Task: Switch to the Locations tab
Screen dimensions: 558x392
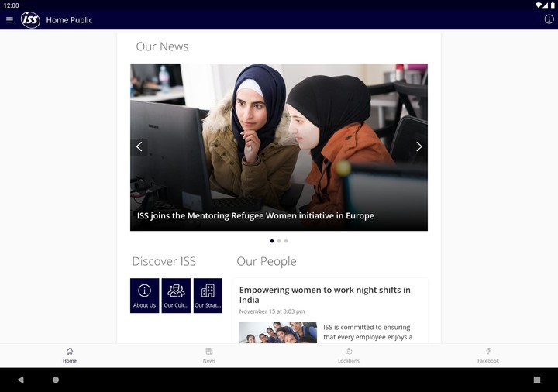Action: [x=349, y=355]
